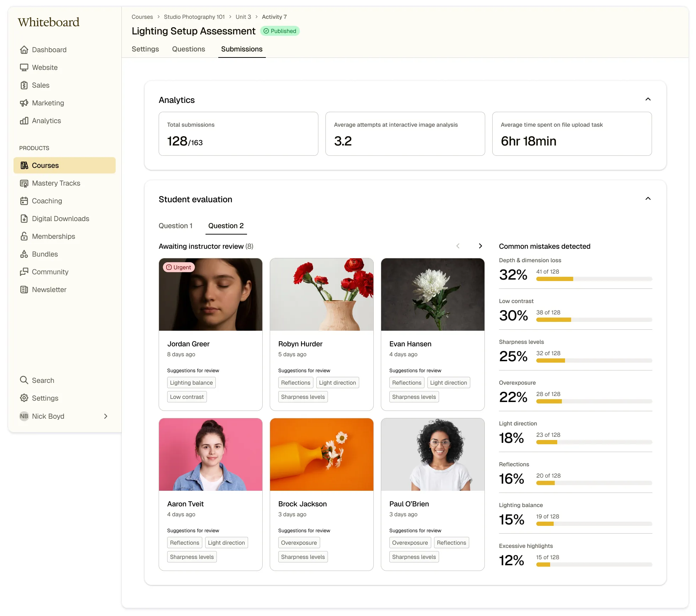Image resolution: width=696 pixels, height=616 pixels.
Task: Click the Dashboard home icon
Action: click(x=24, y=50)
